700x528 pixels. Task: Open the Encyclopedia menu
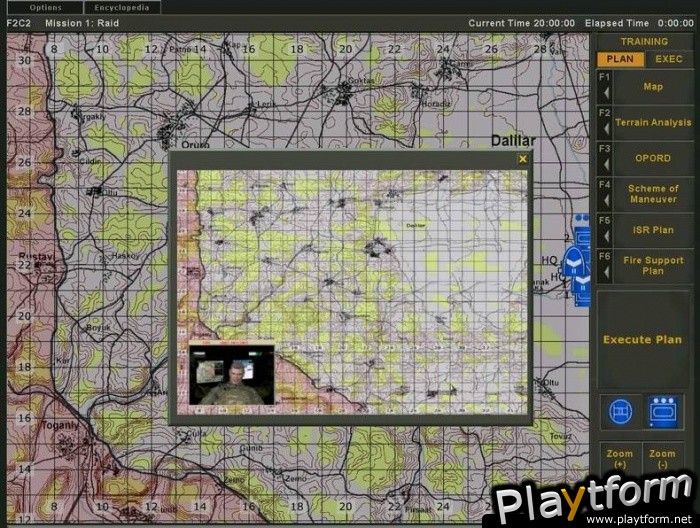point(121,8)
